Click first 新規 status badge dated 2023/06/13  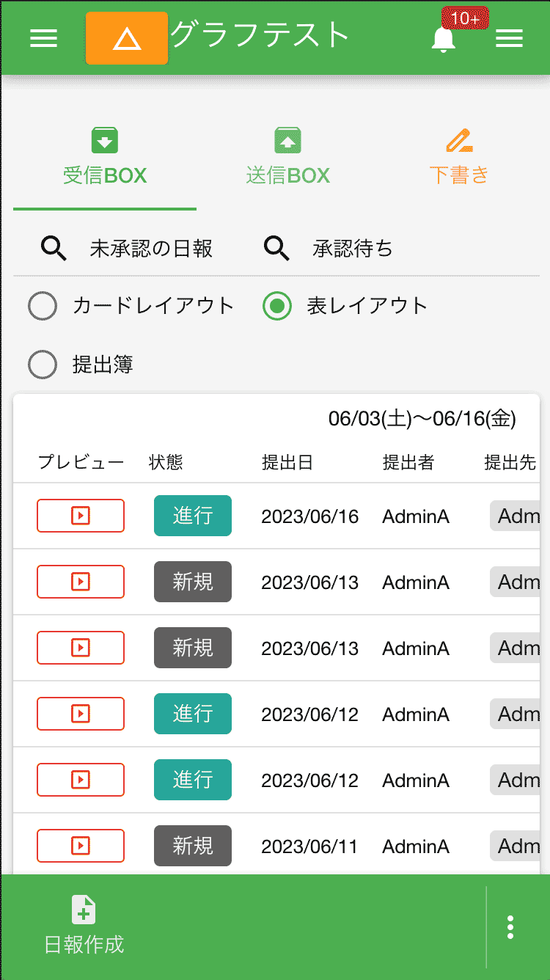(x=193, y=582)
